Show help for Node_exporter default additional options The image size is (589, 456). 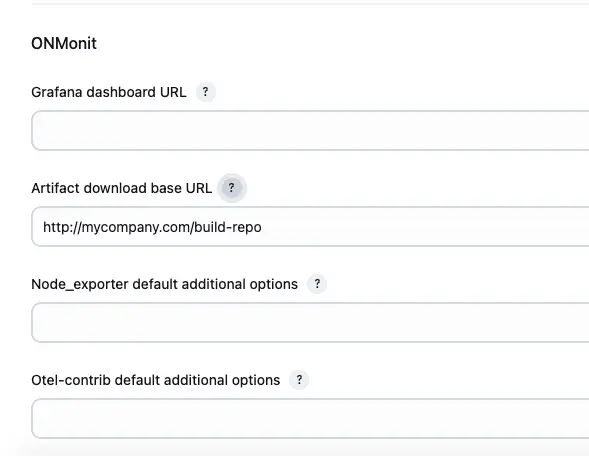pos(317,284)
